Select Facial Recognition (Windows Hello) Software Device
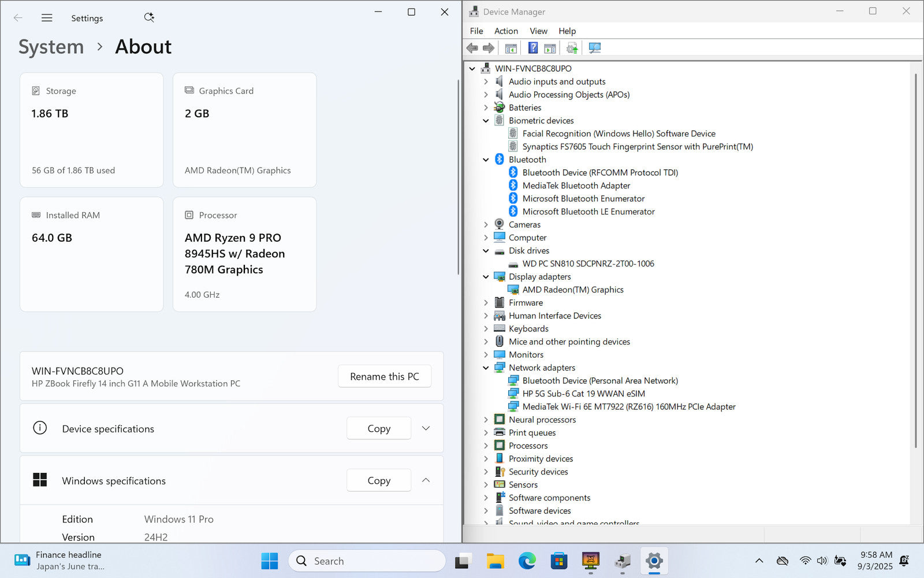This screenshot has width=924, height=578. [x=619, y=134]
